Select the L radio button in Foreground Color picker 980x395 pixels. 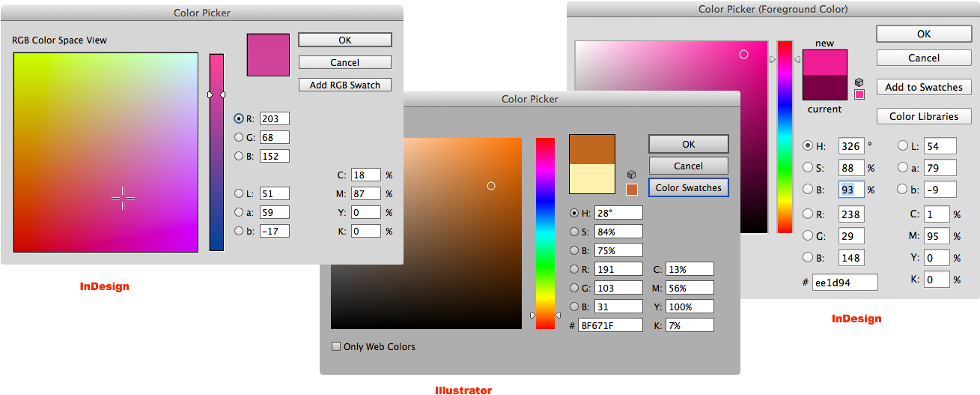tap(903, 146)
